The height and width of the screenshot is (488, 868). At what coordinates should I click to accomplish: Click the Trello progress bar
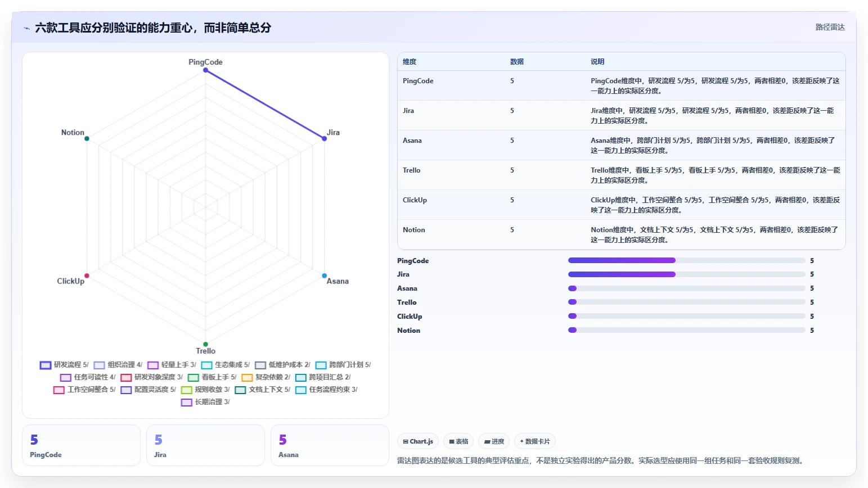[x=687, y=302]
